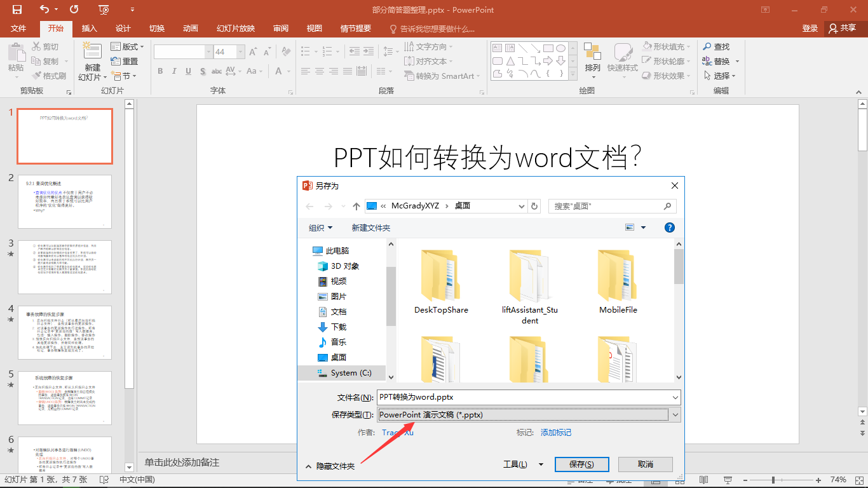Switch to the View 视图 tab
The width and height of the screenshot is (868, 488).
pos(315,29)
